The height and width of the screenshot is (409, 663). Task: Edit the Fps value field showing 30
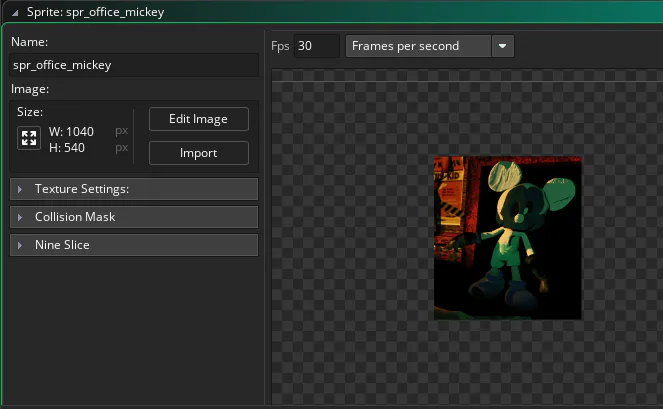[x=317, y=46]
